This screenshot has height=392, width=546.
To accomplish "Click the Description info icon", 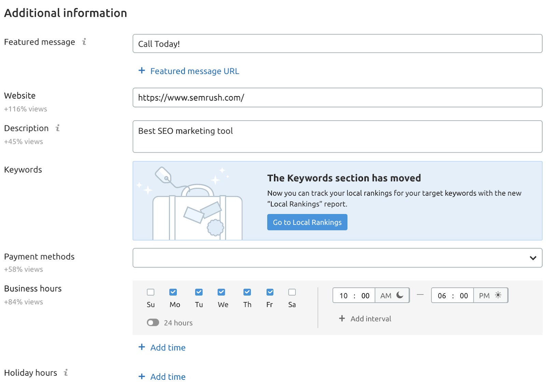I will (58, 128).
